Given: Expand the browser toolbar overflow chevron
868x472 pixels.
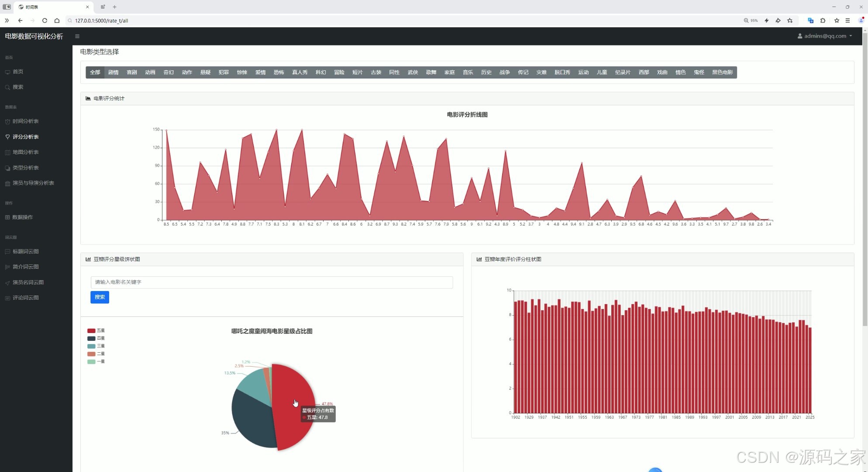Looking at the screenshot, I should coord(6,21).
